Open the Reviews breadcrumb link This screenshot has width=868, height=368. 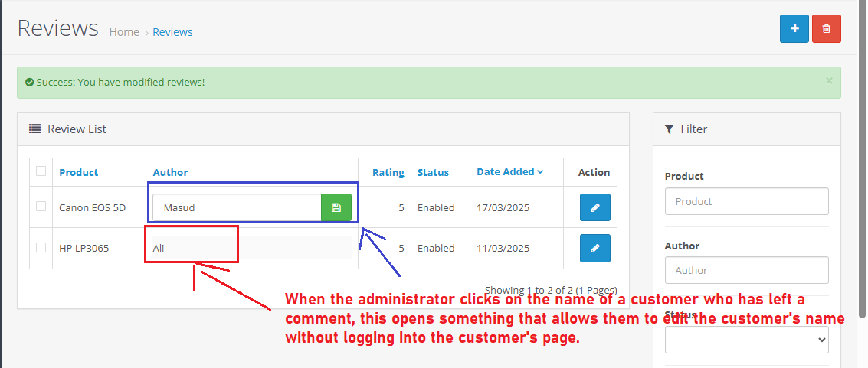[172, 32]
